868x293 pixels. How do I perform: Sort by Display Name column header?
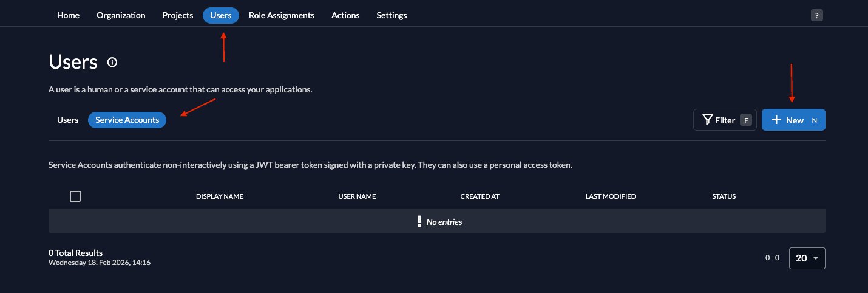click(220, 196)
